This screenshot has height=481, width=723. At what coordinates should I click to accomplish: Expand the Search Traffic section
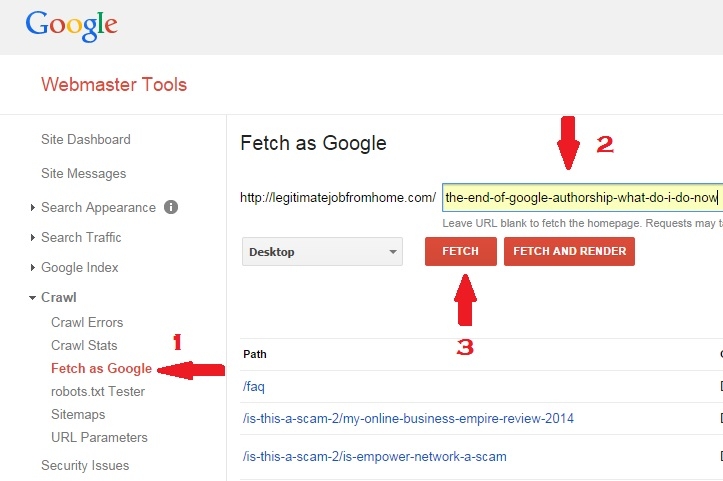tap(32, 238)
